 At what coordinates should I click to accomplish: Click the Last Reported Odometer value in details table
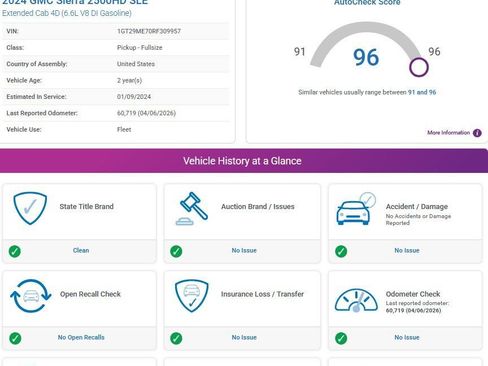coord(146,113)
